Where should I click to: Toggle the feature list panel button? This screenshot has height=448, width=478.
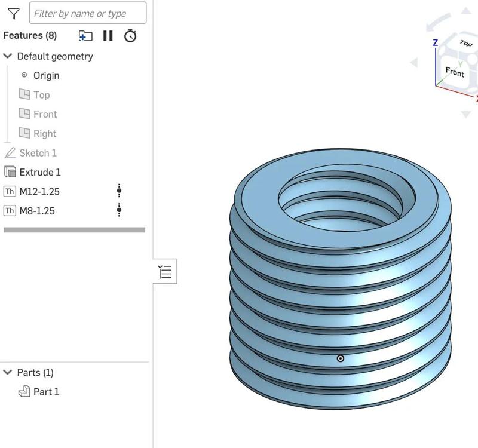pyautogui.click(x=165, y=271)
